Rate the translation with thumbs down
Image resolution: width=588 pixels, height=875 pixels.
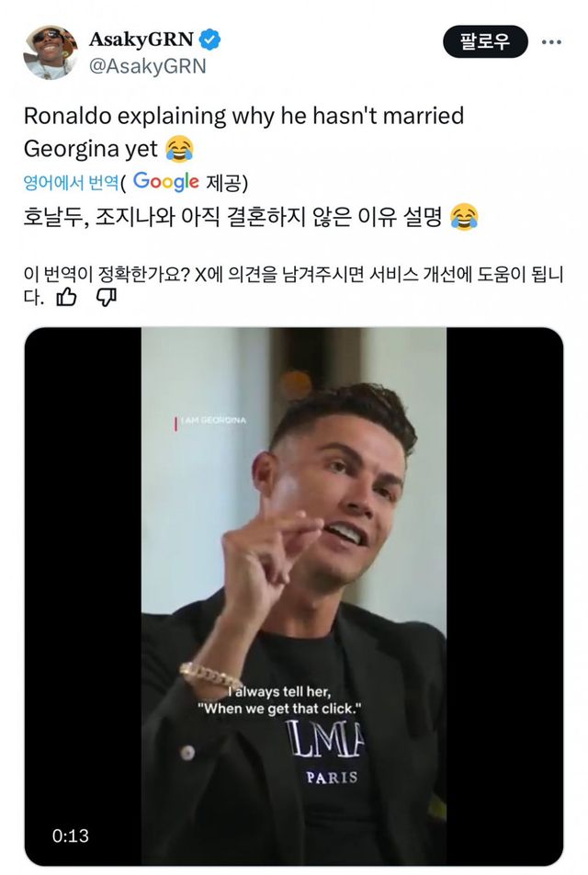[x=107, y=297]
